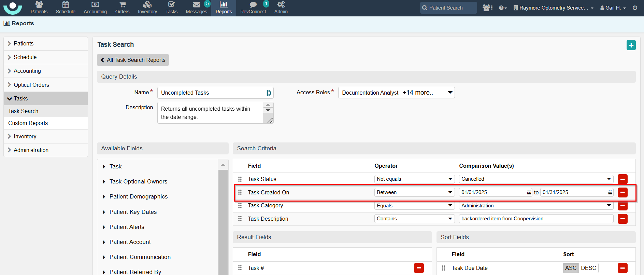Remove the Task # result field
Image resolution: width=644 pixels, height=275 pixels.
(419, 268)
